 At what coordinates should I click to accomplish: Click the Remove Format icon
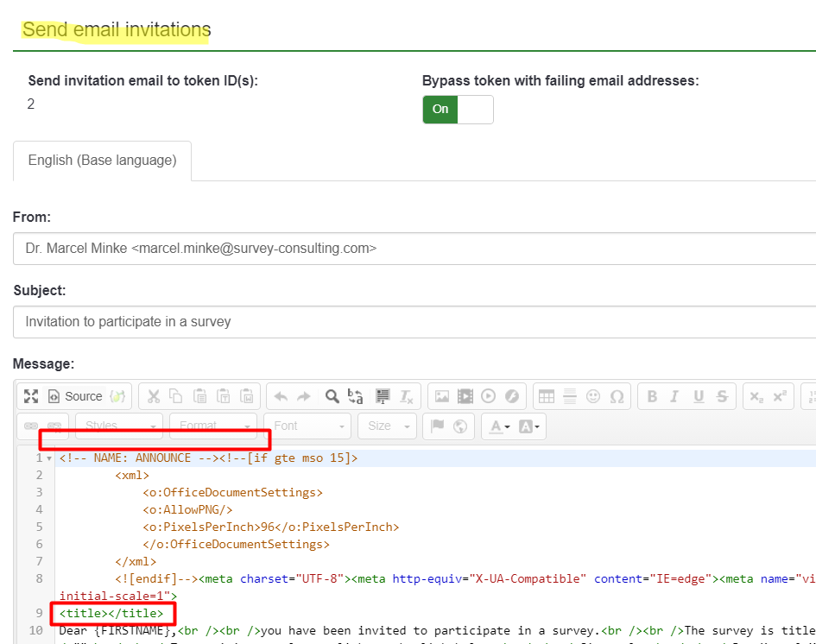click(407, 396)
